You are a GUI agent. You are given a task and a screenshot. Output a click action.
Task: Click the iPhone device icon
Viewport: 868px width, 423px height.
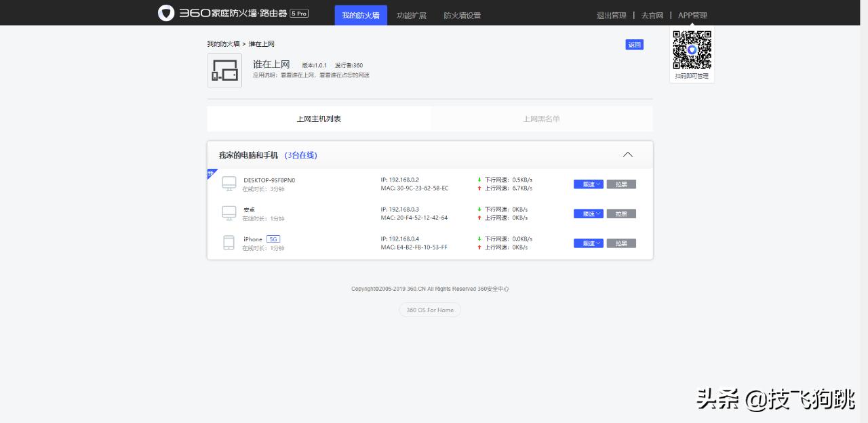[x=229, y=243]
